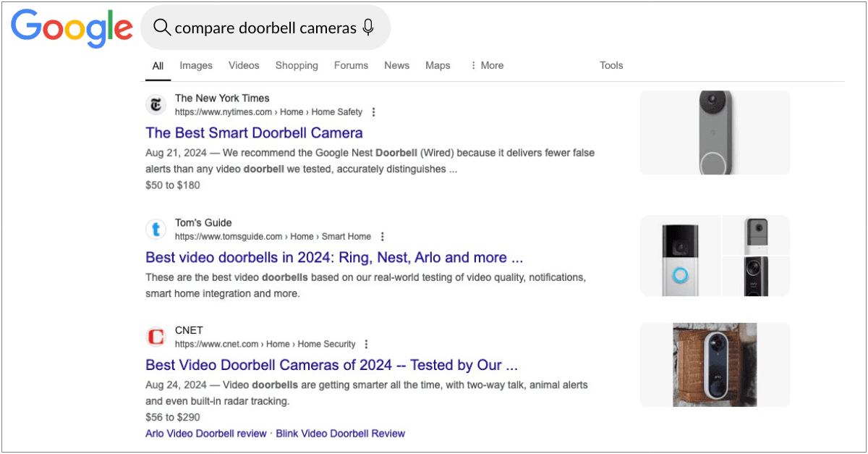Click the Tom's Guide favicon

pos(156,230)
